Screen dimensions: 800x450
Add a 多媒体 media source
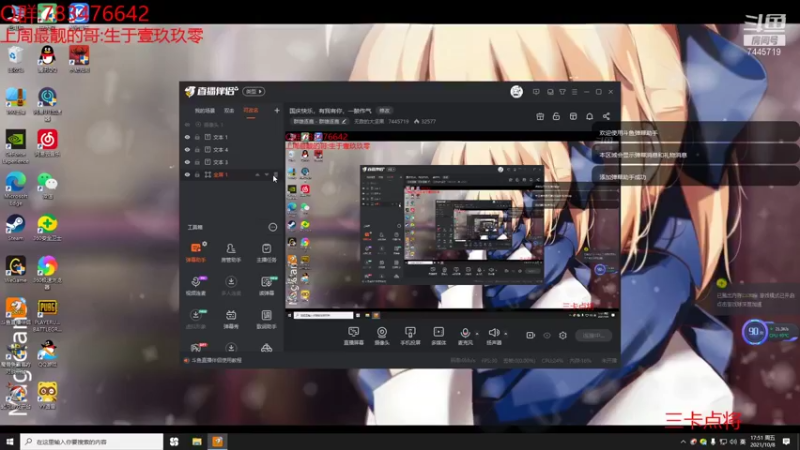click(x=438, y=336)
